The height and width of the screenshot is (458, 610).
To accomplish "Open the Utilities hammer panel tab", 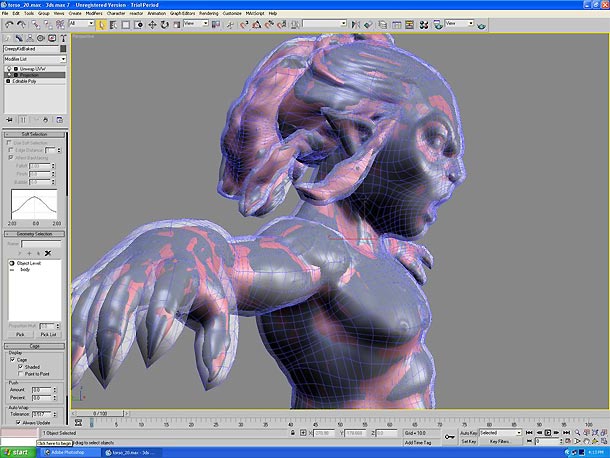I will [x=61, y=38].
